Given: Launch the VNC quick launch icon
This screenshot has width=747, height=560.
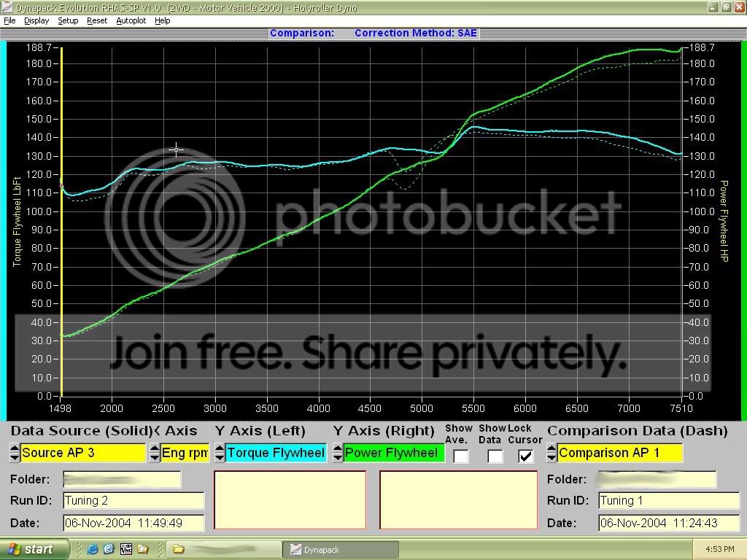Looking at the screenshot, I should (125, 549).
